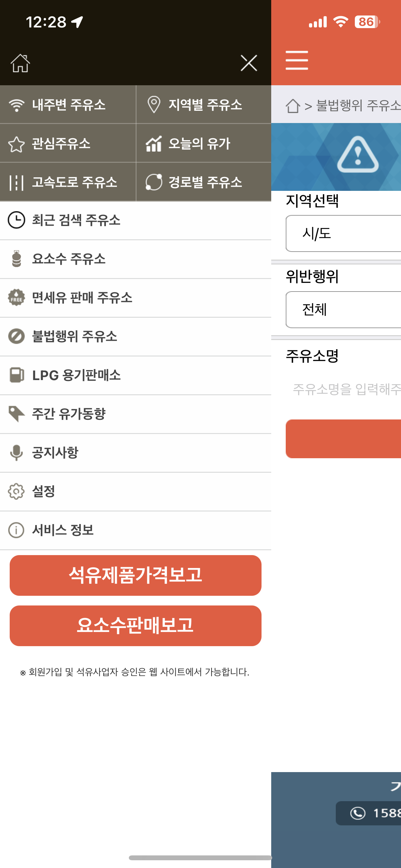The image size is (401, 868).
Task: Open 내주변 주유소 with wifi icon
Action: coord(68,104)
